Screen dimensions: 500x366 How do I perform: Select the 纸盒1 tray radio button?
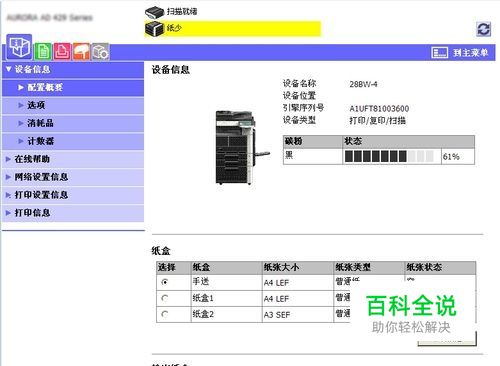click(x=165, y=298)
